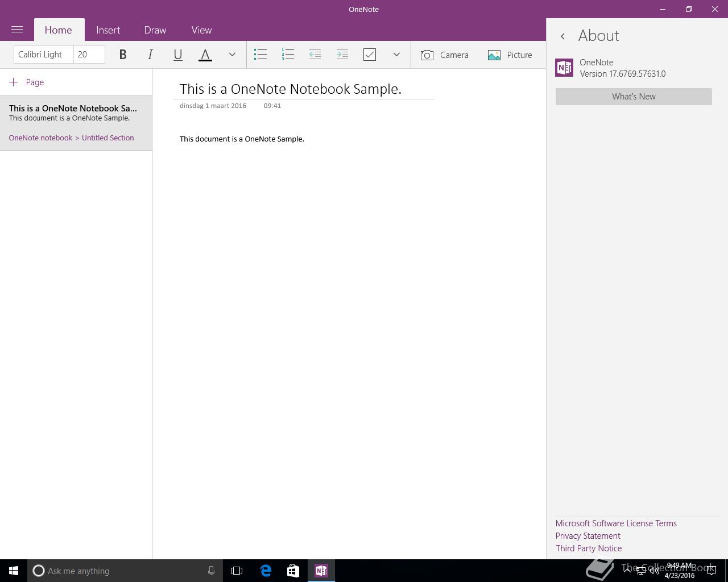Click the OneNote taskbar icon

point(321,571)
